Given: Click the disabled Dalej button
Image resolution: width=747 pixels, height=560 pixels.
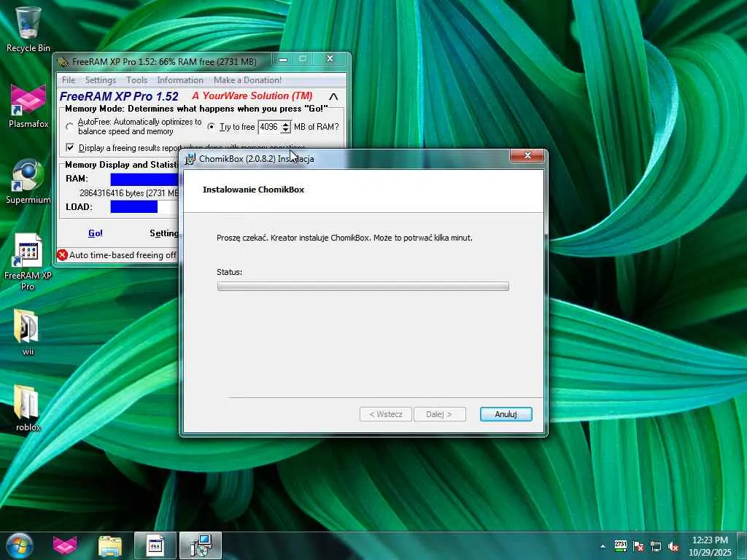Looking at the screenshot, I should click(x=440, y=414).
